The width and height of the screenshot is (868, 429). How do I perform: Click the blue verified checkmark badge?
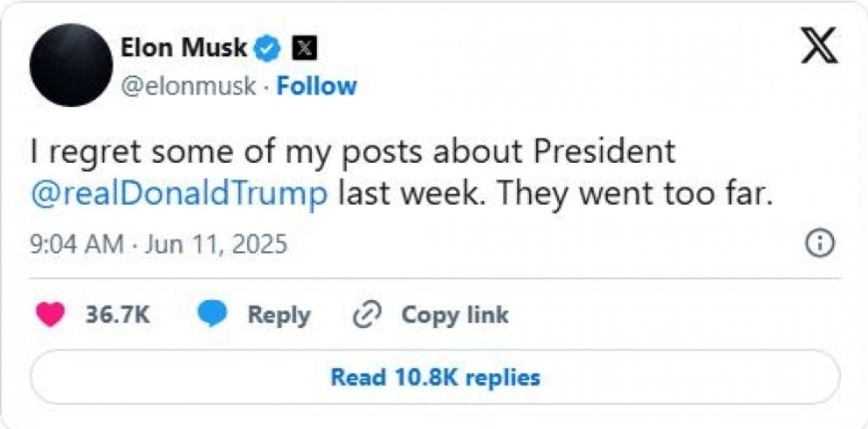[267, 50]
